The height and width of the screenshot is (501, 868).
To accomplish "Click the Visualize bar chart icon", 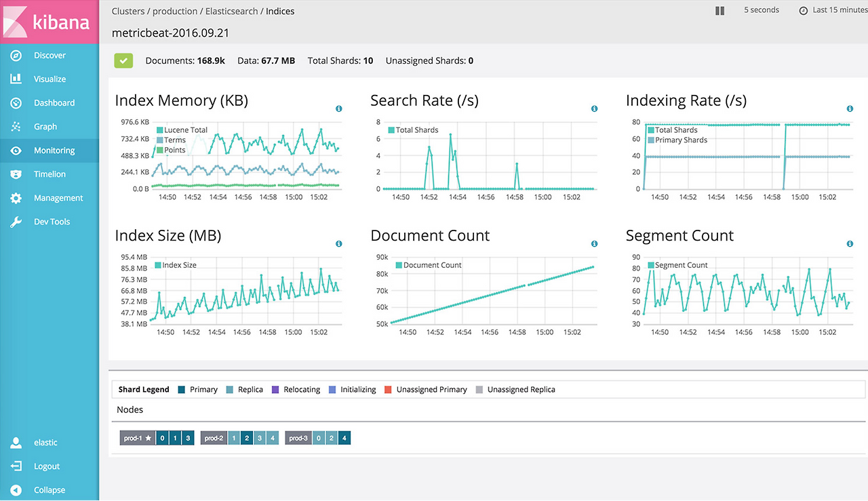I will pos(16,79).
